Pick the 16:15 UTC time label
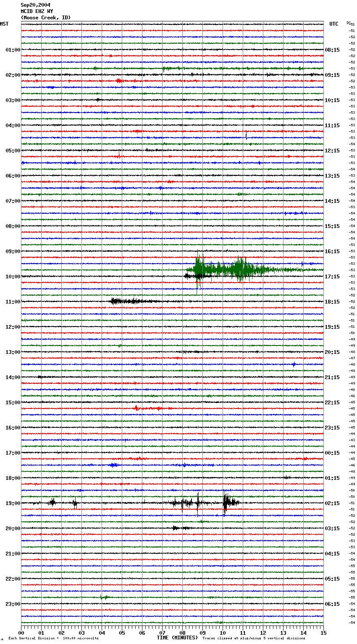The height and width of the screenshot is (644, 357). [x=332, y=251]
